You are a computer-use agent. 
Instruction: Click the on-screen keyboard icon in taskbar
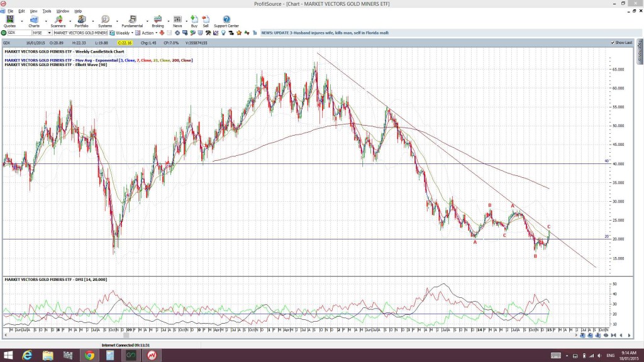(x=556, y=356)
